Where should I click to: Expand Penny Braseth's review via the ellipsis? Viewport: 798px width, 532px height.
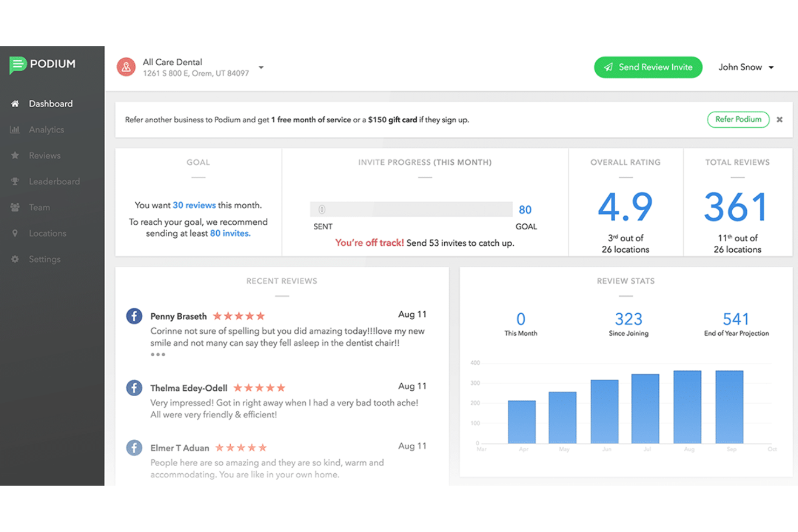(158, 354)
